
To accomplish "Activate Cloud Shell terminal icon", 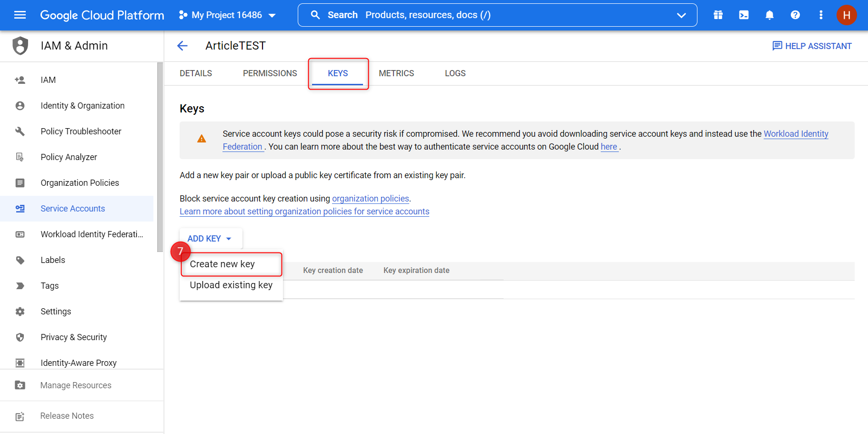I will pyautogui.click(x=744, y=15).
